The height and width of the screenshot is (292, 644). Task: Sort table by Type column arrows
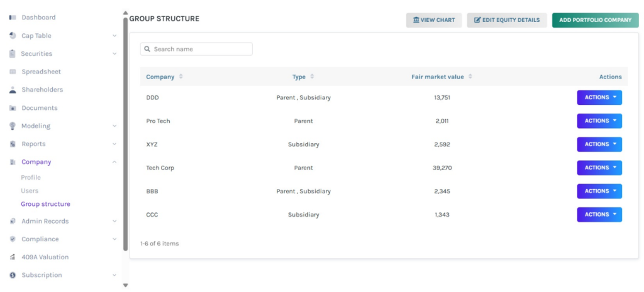(312, 77)
